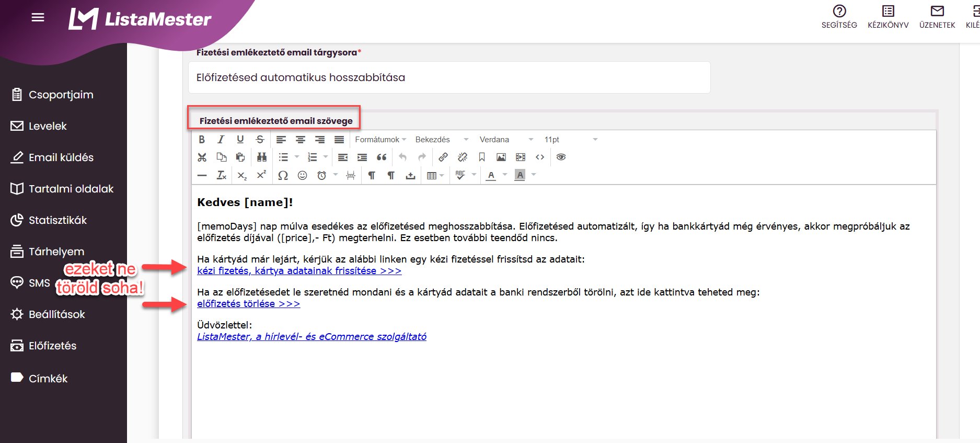Image resolution: width=980 pixels, height=443 pixels.
Task: Increase indent of paragraph
Action: click(362, 157)
